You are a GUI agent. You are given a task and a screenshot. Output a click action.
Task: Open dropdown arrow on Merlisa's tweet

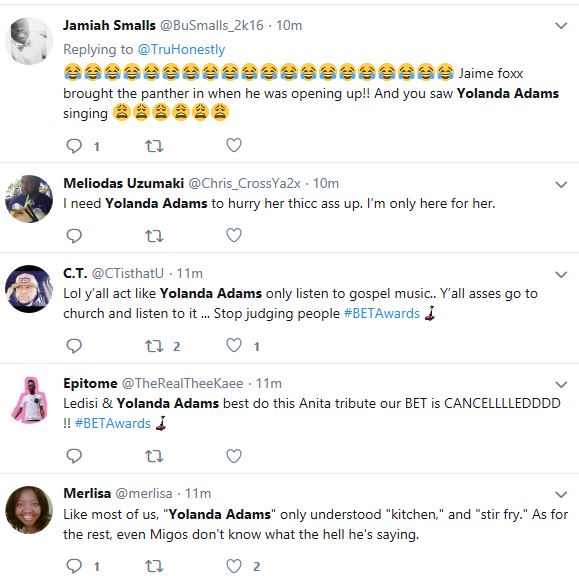[x=561, y=494]
